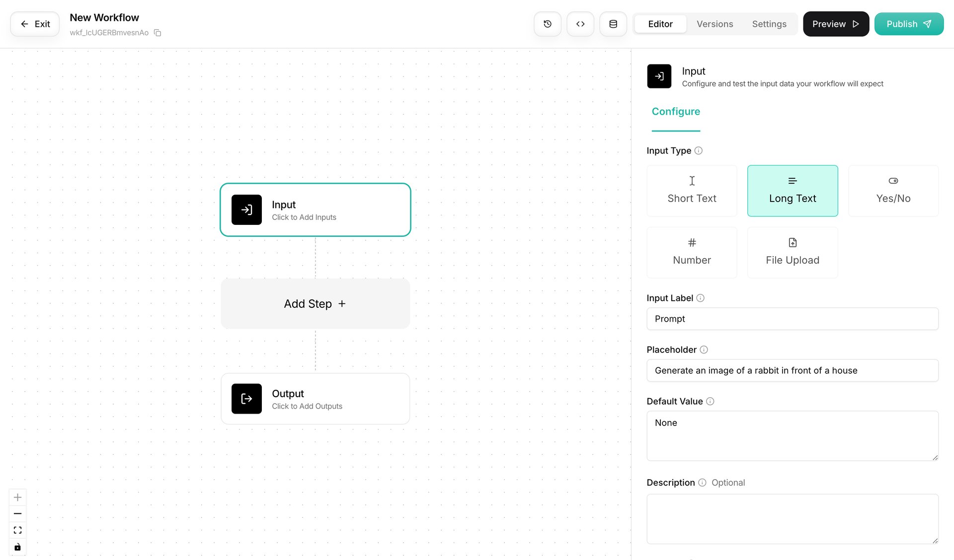Switch input type to Short Text
Viewport: 954px width, 560px height.
692,191
